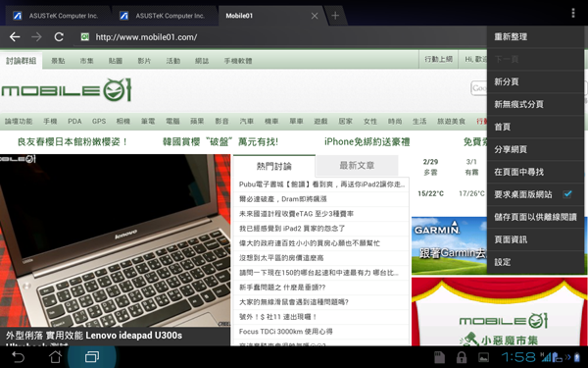Viewport: 588px width, 368px height.
Task: Open 活動 site tab
Action: (x=172, y=61)
